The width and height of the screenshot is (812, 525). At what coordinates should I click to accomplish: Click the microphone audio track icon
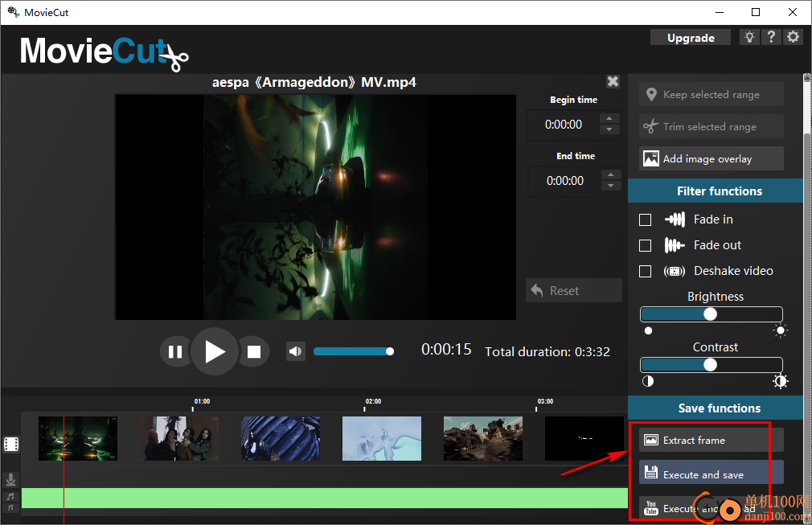[10, 481]
